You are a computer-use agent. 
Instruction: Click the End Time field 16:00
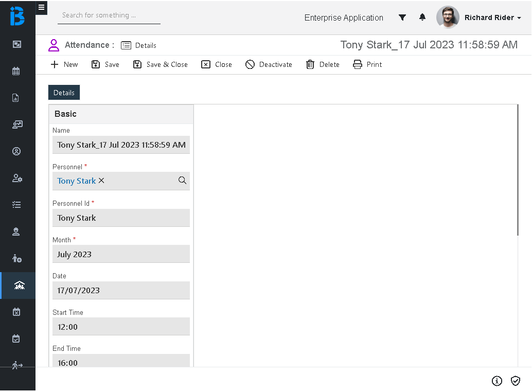point(121,361)
